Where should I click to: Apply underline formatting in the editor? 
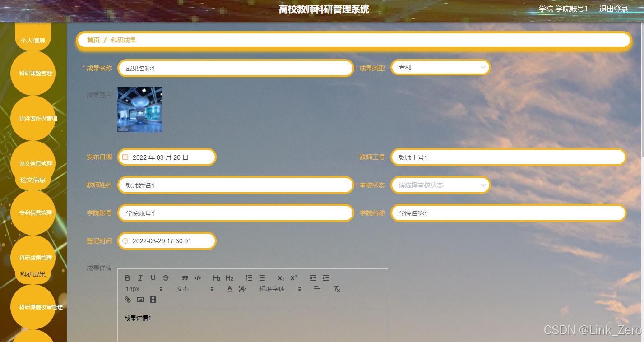[153, 278]
